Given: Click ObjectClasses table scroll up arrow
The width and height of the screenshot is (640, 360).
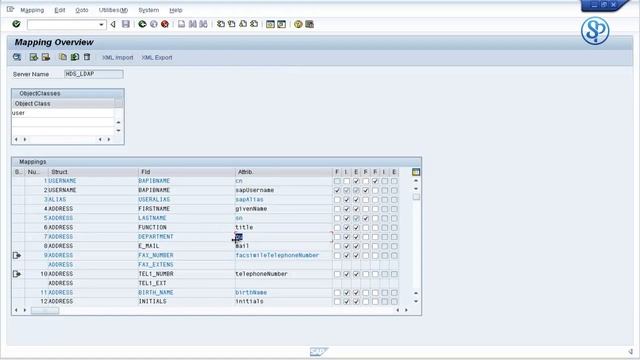Looking at the screenshot, I should pyautogui.click(x=118, y=122).
